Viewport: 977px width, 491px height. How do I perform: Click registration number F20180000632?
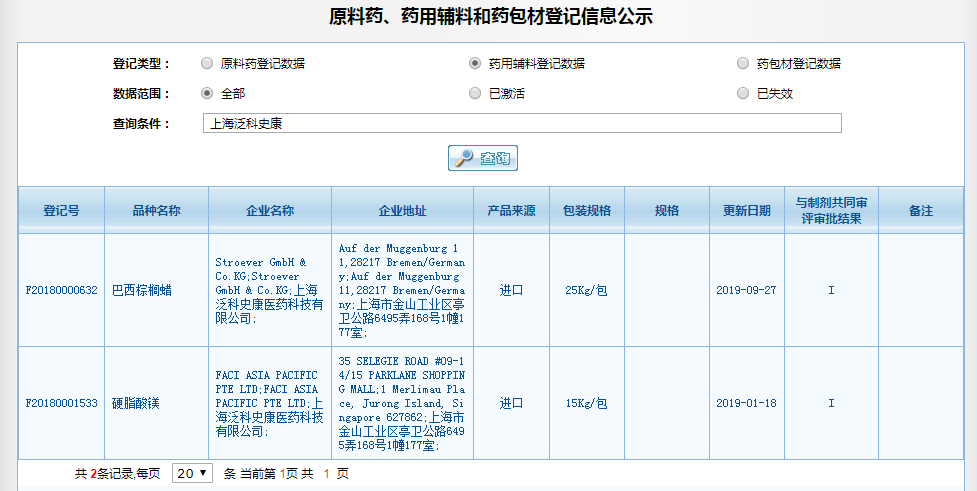61,290
